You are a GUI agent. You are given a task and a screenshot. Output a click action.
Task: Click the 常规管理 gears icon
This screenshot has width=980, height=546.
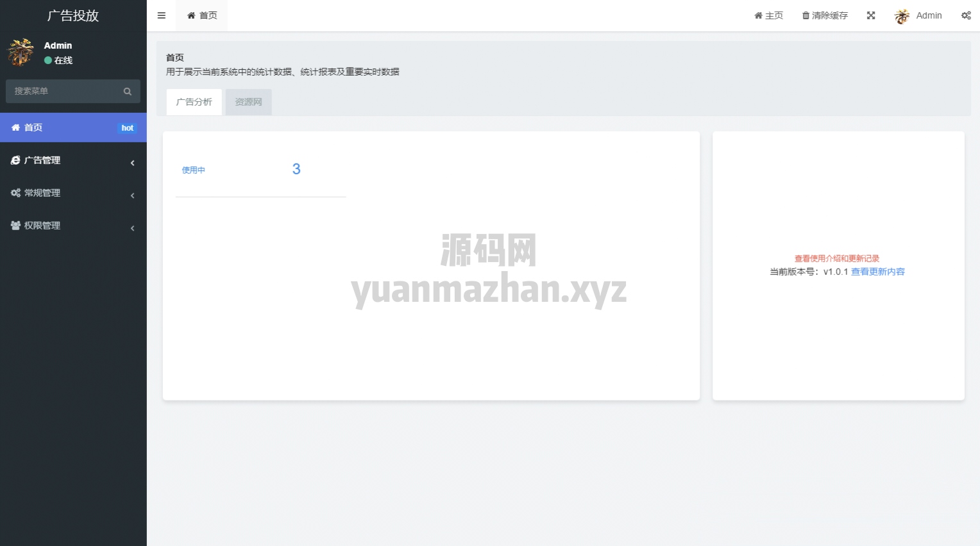coord(15,193)
